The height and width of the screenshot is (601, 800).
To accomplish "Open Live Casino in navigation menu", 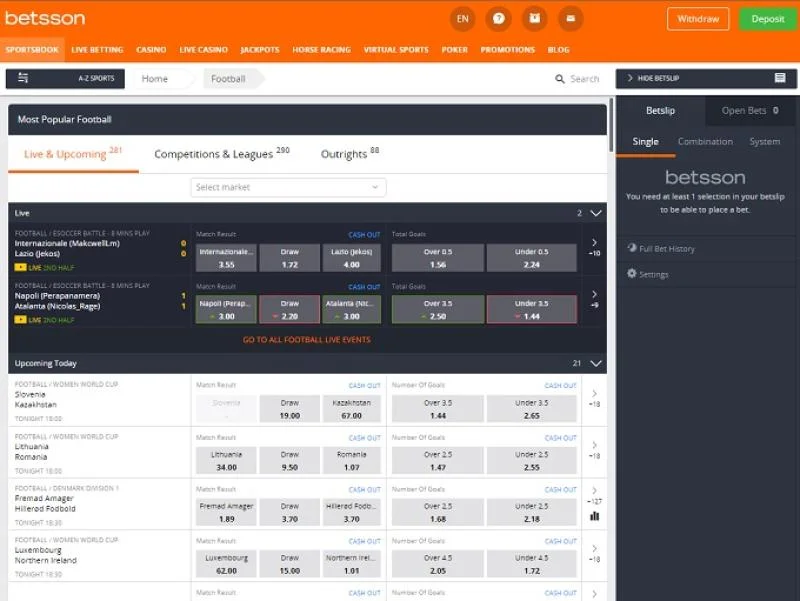I will (x=203, y=50).
